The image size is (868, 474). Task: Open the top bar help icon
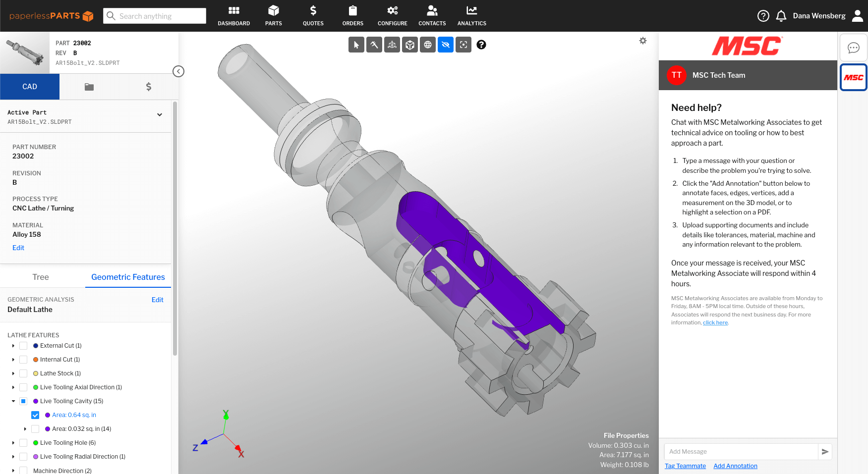tap(763, 16)
